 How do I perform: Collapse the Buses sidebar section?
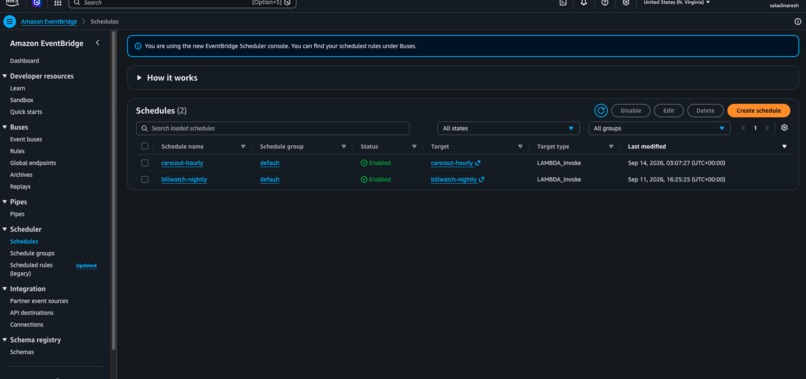pyautogui.click(x=5, y=127)
